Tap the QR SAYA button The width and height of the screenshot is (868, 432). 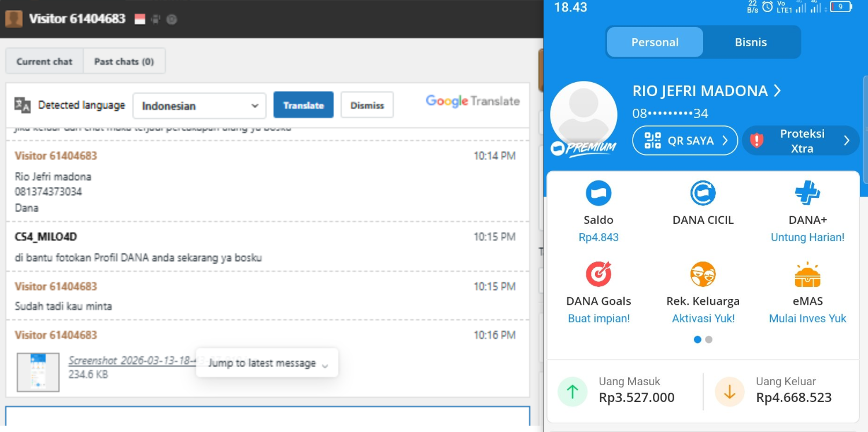click(685, 141)
